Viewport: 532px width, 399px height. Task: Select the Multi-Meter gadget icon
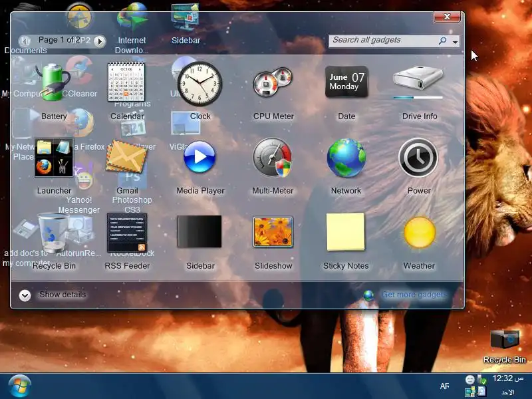coord(273,158)
